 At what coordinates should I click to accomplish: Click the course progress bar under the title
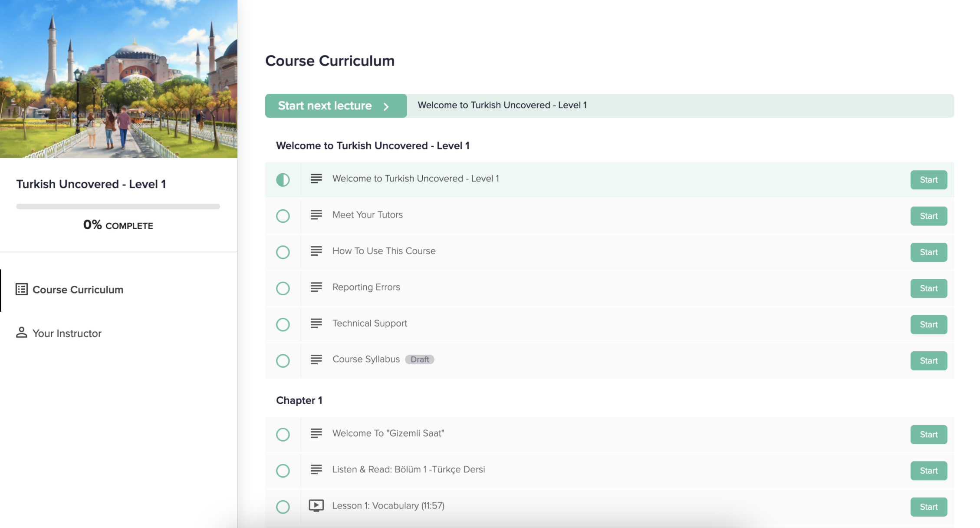(x=118, y=207)
